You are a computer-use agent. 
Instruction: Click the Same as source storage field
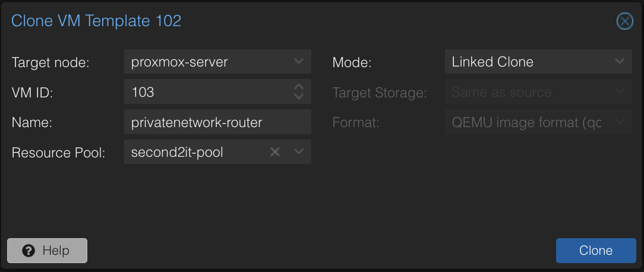click(528, 92)
